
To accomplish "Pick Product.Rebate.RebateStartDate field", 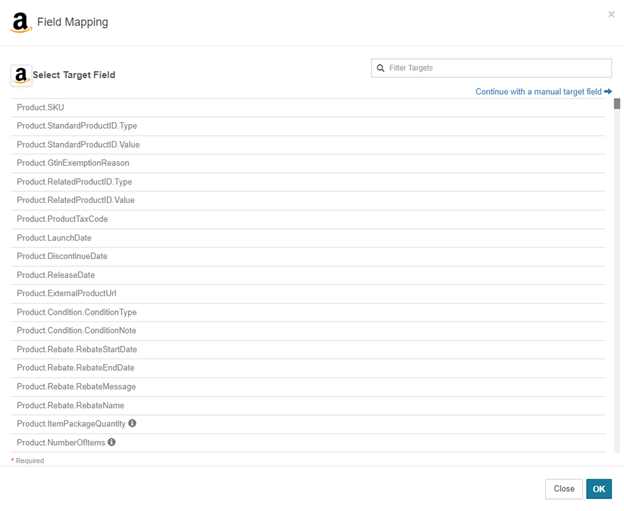I will coord(308,349).
